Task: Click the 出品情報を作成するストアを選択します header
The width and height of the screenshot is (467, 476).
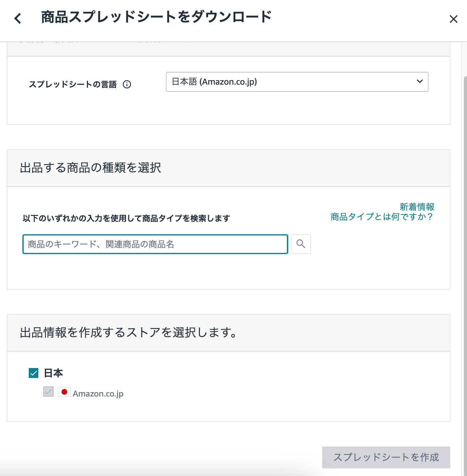Action: (128, 333)
